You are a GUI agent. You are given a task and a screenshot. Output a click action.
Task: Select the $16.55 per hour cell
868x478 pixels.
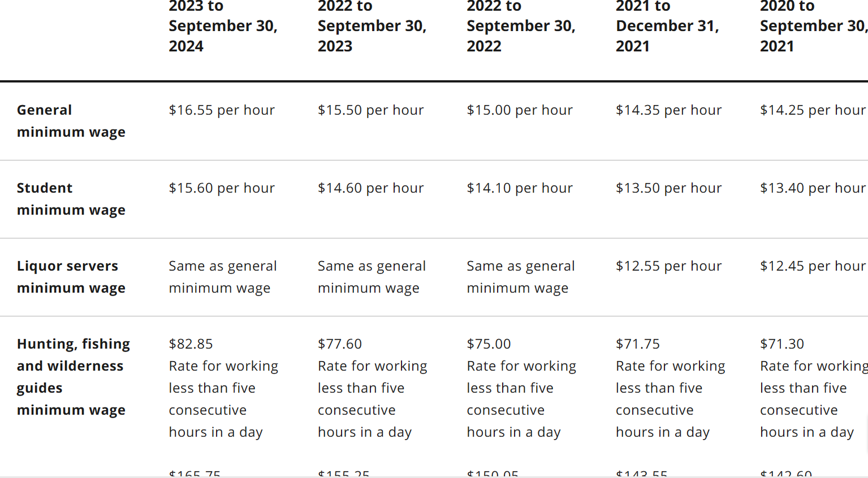coord(222,110)
